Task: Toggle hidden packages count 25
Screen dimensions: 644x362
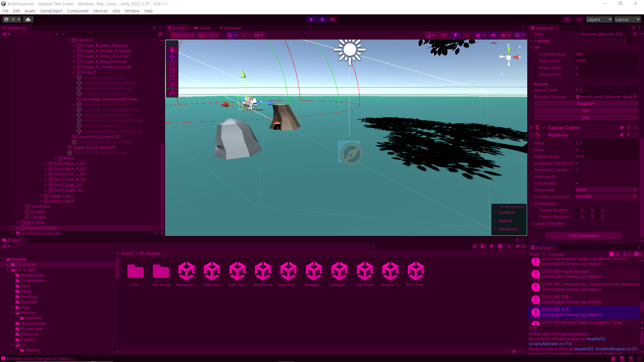Action: tap(521, 246)
